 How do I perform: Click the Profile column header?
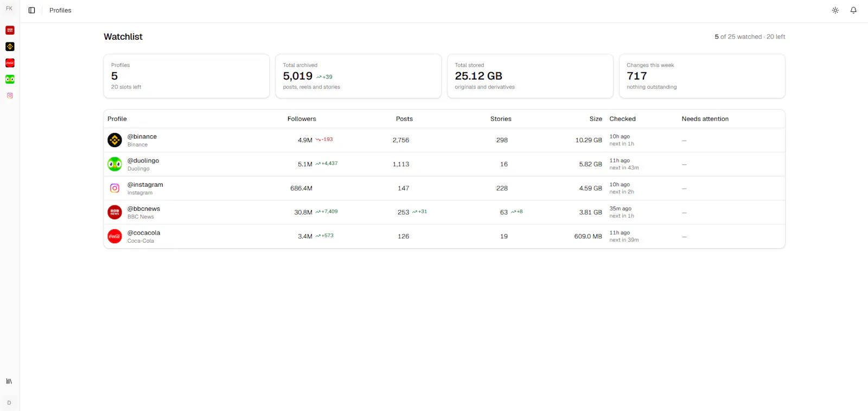point(117,119)
